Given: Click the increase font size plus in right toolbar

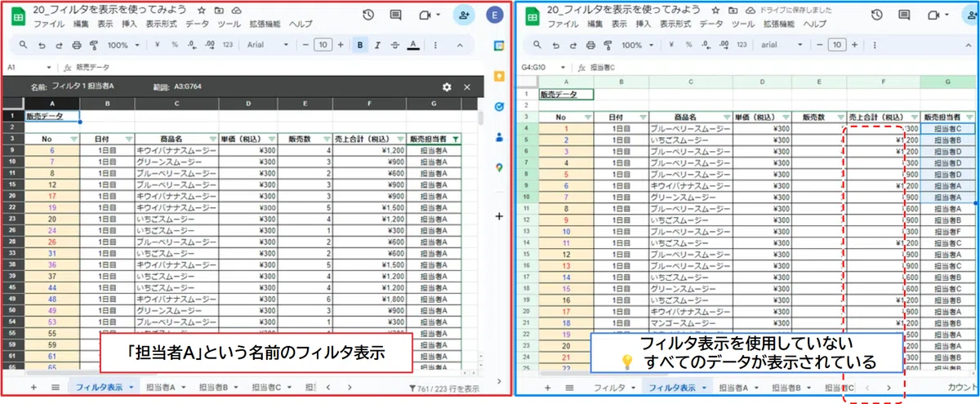Looking at the screenshot, I should [x=853, y=45].
